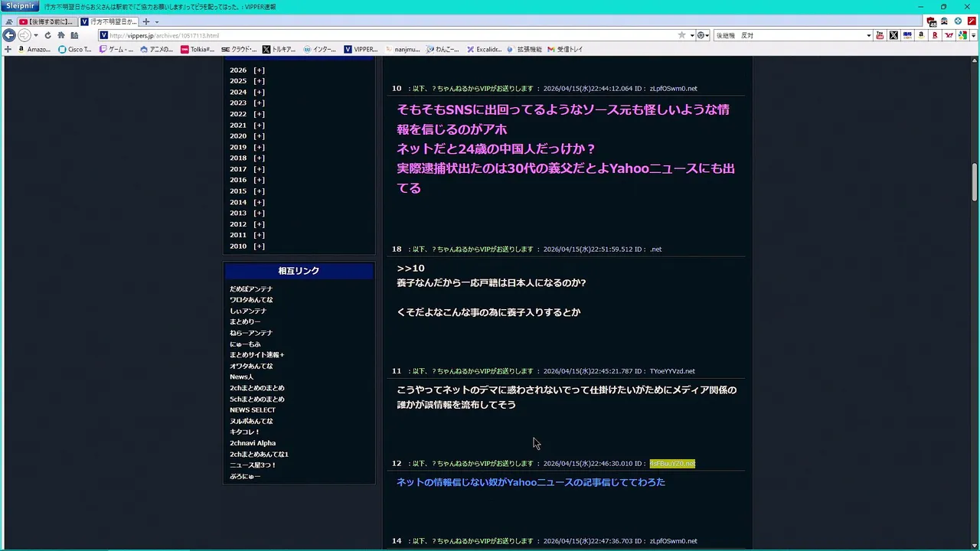Open a new tab with the plus button
This screenshot has height=551, width=980.
[x=146, y=21]
